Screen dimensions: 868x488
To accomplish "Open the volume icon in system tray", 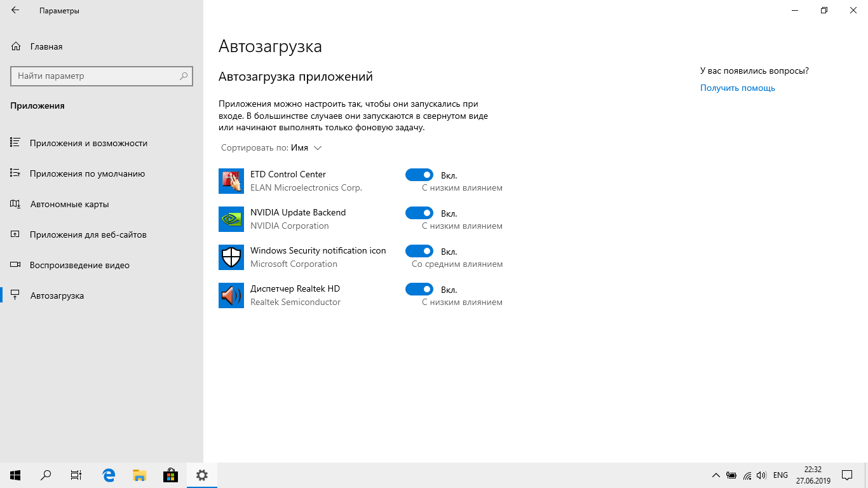I will [x=762, y=475].
